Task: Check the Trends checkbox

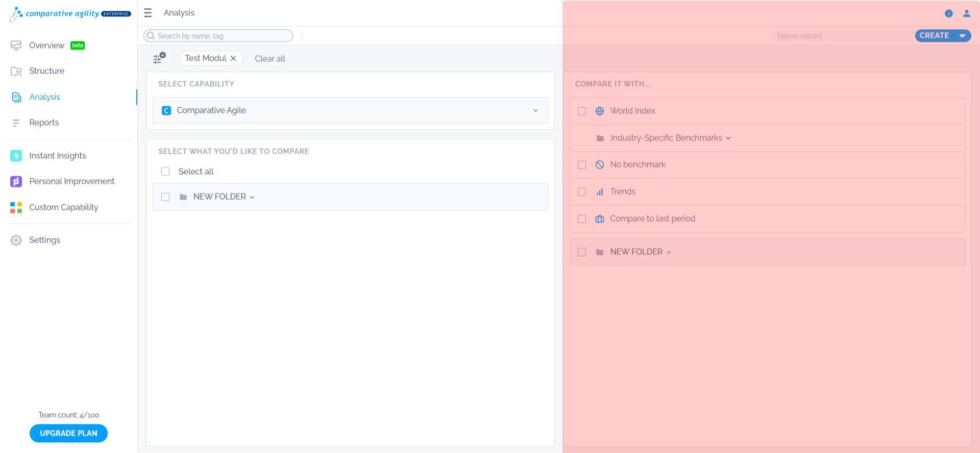Action: coord(582,192)
